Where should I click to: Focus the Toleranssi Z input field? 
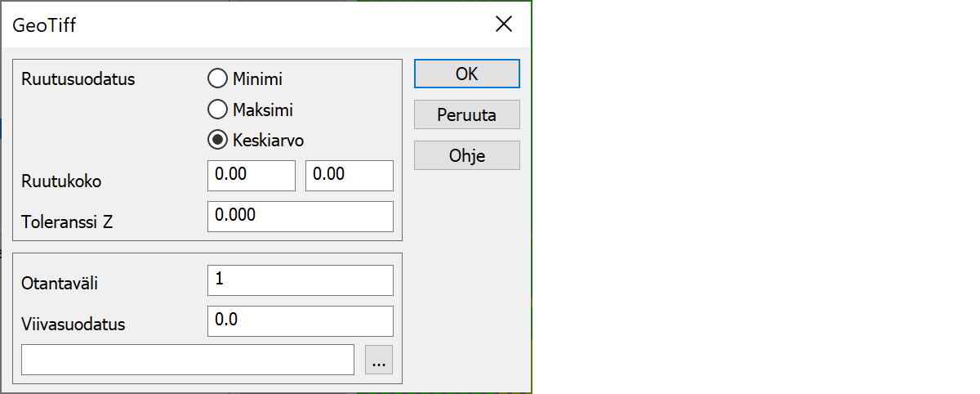[x=300, y=216]
